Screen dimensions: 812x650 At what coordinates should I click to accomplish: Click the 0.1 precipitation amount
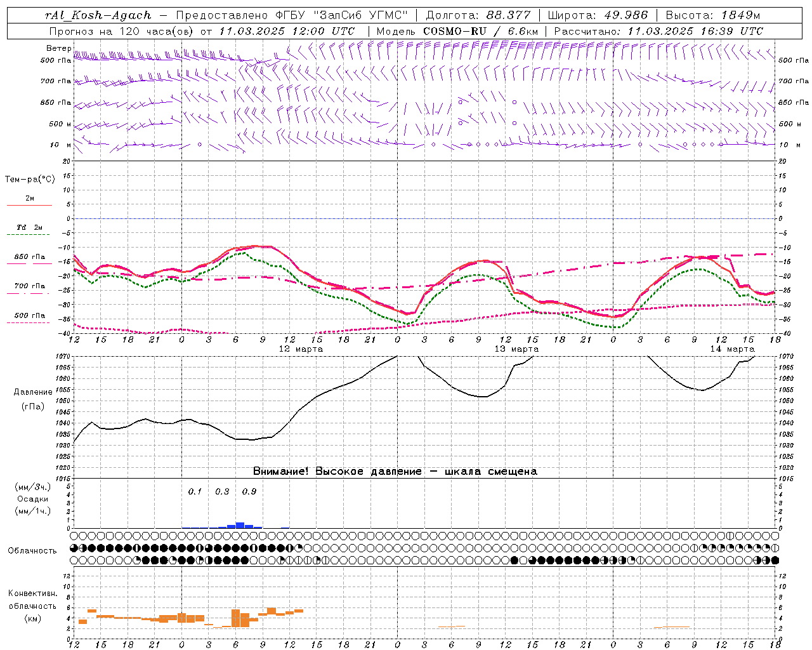(195, 491)
